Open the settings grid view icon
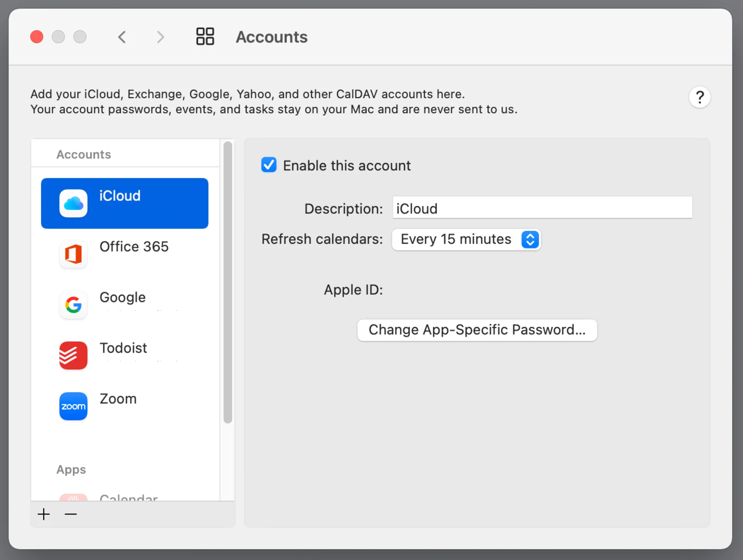The height and width of the screenshot is (560, 743). tap(205, 36)
